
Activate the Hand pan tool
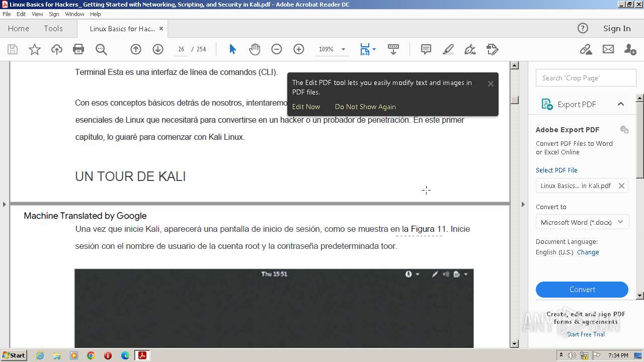[255, 49]
